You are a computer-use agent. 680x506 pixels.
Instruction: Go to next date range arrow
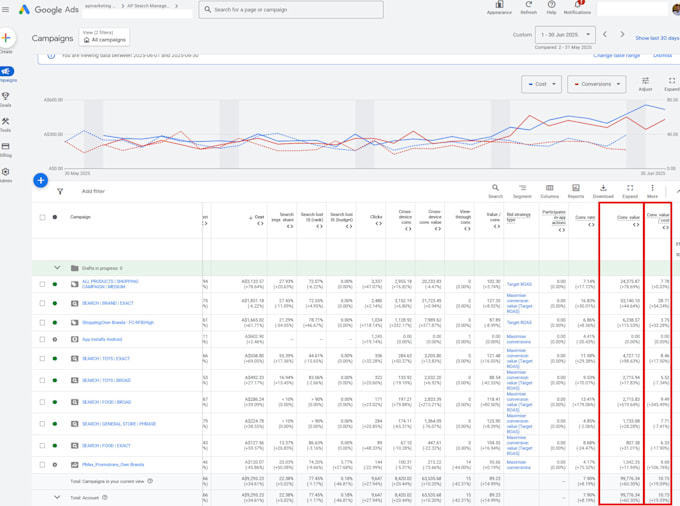(622, 34)
